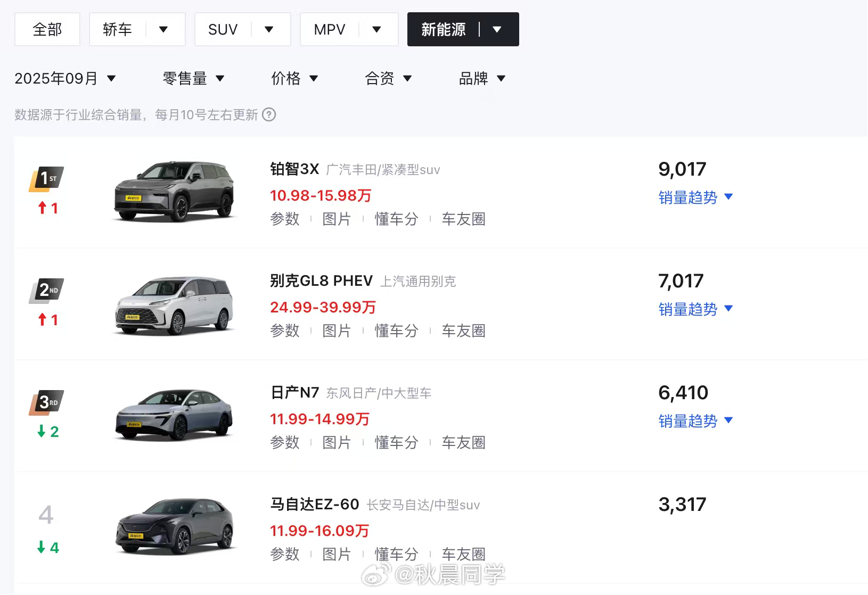Expand 销量趋势 for 铂智3X
Screen dimensions: 868x595
pos(695,197)
